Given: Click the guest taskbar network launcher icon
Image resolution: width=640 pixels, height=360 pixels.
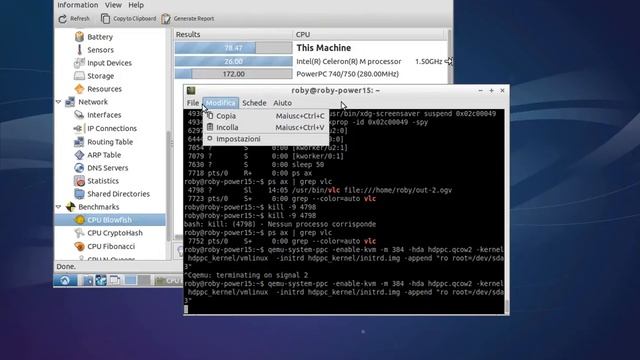Looking at the screenshot, I should (101, 280).
